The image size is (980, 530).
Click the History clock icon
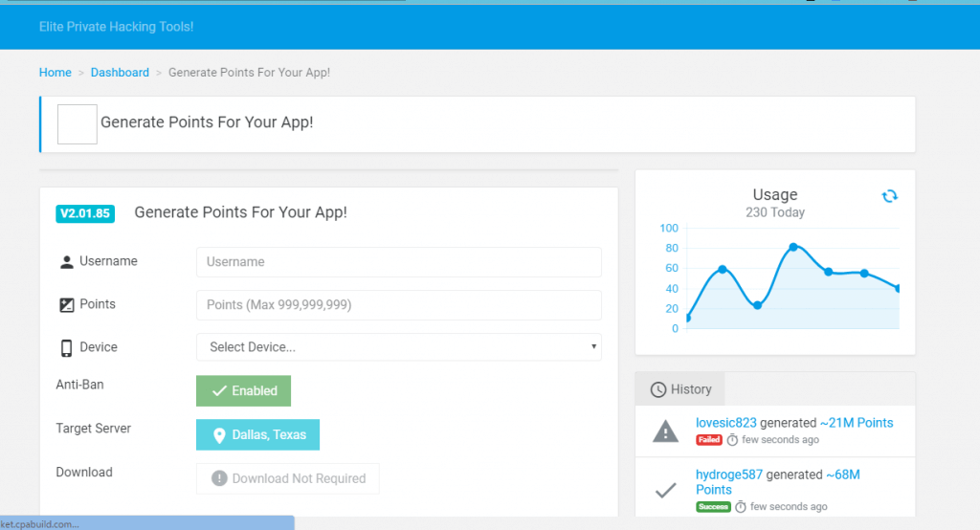[x=658, y=390]
